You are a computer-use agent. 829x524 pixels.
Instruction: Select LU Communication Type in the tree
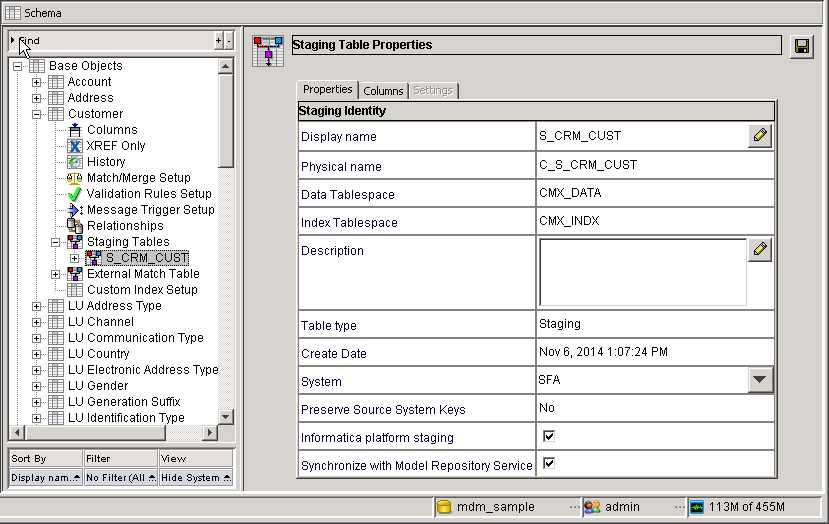coord(136,338)
